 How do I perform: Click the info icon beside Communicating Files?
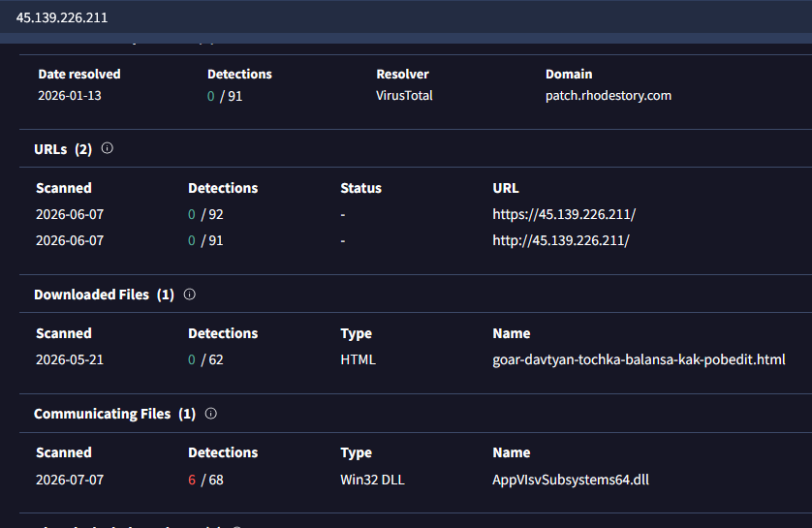coord(211,414)
